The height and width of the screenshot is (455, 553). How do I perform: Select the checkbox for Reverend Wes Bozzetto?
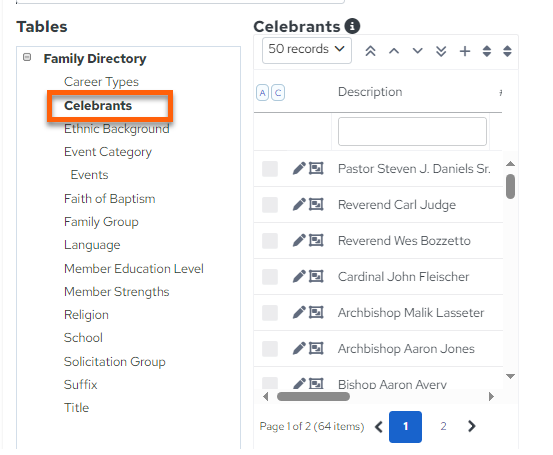pos(270,241)
